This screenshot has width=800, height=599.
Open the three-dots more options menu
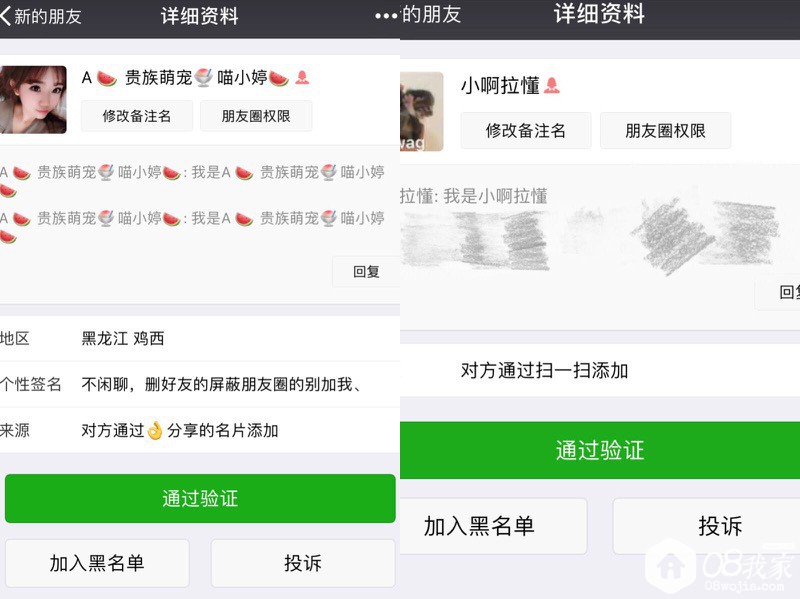(x=386, y=16)
